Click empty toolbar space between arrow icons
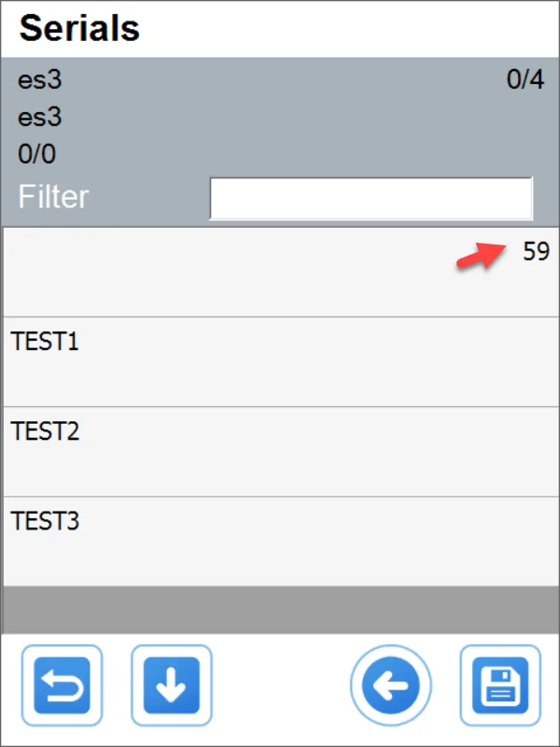Viewport: 560px width, 747px height. tap(280, 686)
